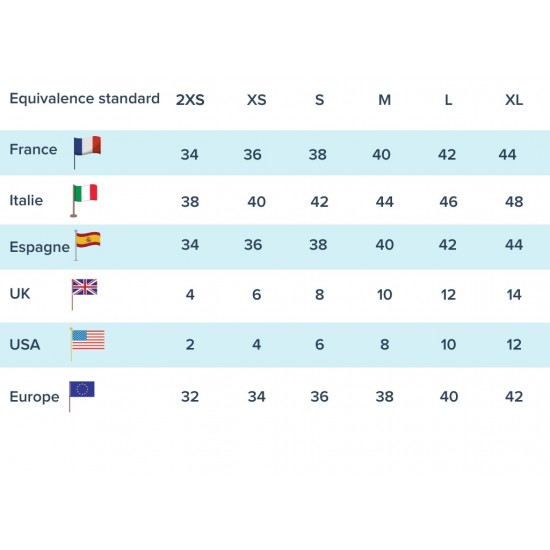Viewport: 550px width, 550px height.
Task: Click the France flag icon
Action: coord(87,152)
